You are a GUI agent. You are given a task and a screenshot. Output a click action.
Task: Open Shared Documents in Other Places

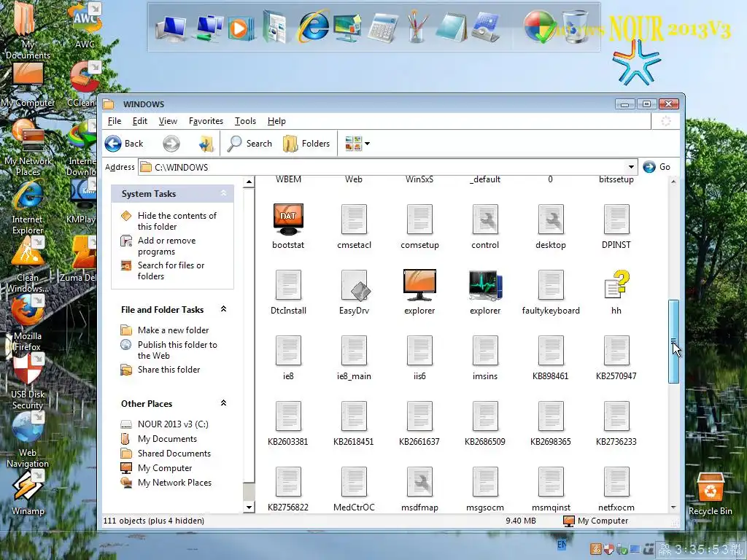click(174, 454)
